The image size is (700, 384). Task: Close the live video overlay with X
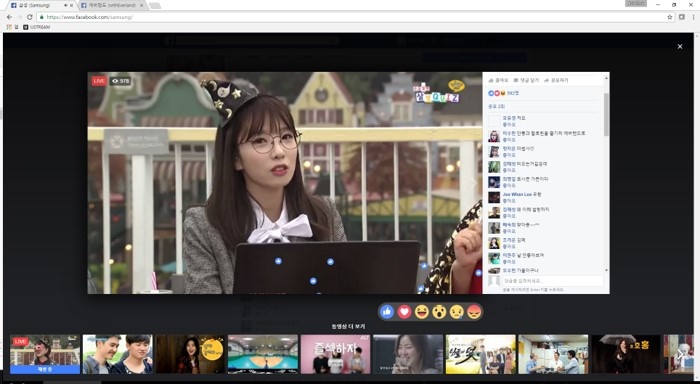click(680, 46)
